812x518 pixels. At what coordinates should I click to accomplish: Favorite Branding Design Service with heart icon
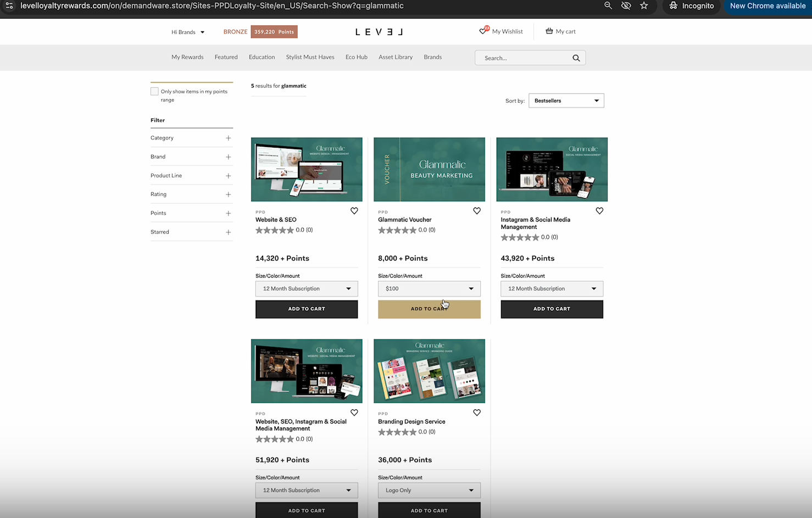[x=477, y=413]
